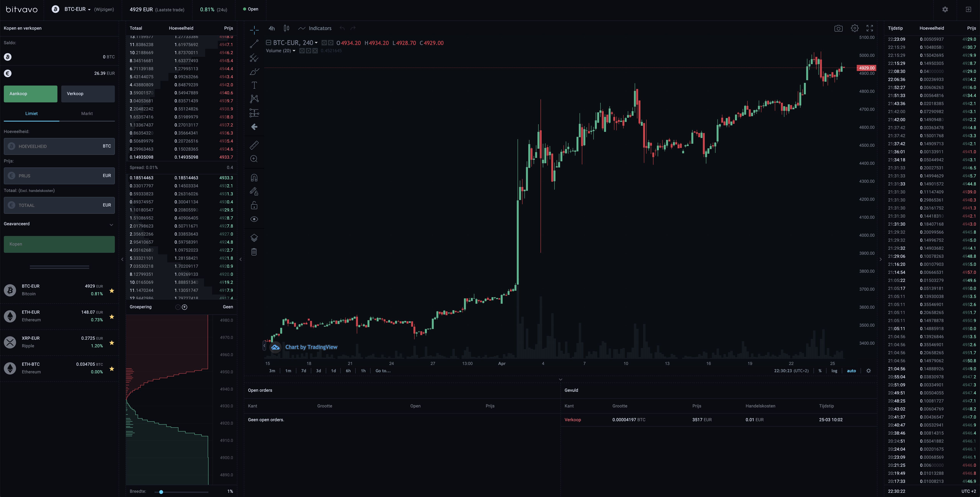Open account settings gear in header
Viewport: 980px width, 497px height.
coord(945,10)
